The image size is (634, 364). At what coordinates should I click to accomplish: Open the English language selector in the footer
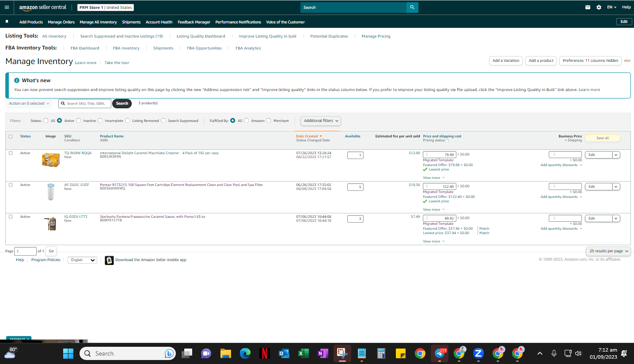(x=82, y=260)
